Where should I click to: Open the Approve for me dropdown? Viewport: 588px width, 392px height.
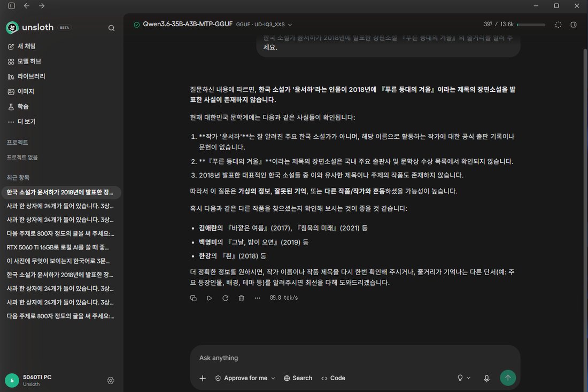click(245, 378)
